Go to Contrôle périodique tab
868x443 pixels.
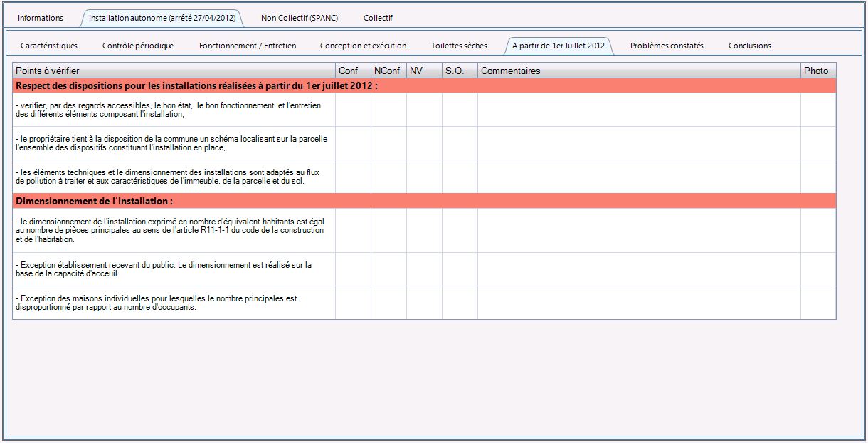click(x=138, y=46)
